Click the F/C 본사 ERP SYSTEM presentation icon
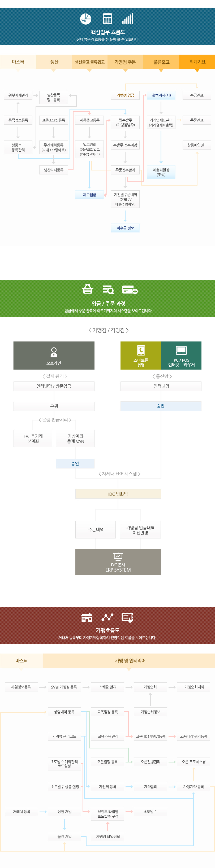This screenshot has width=215, height=868. [x=118, y=556]
